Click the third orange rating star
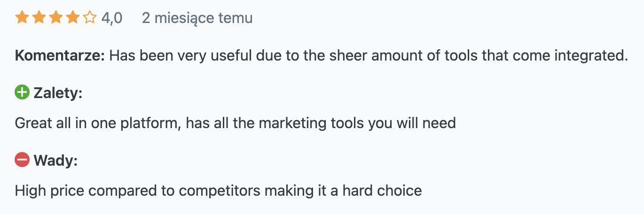644x214 pixels. pos(56,18)
